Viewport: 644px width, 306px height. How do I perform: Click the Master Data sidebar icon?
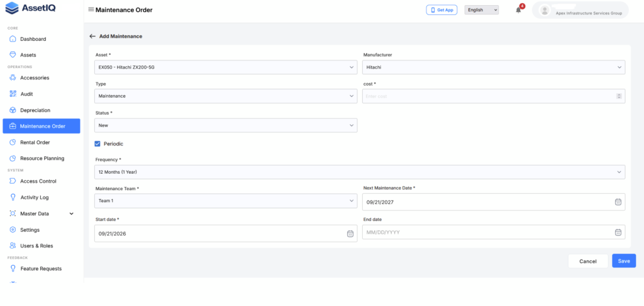[x=13, y=213]
